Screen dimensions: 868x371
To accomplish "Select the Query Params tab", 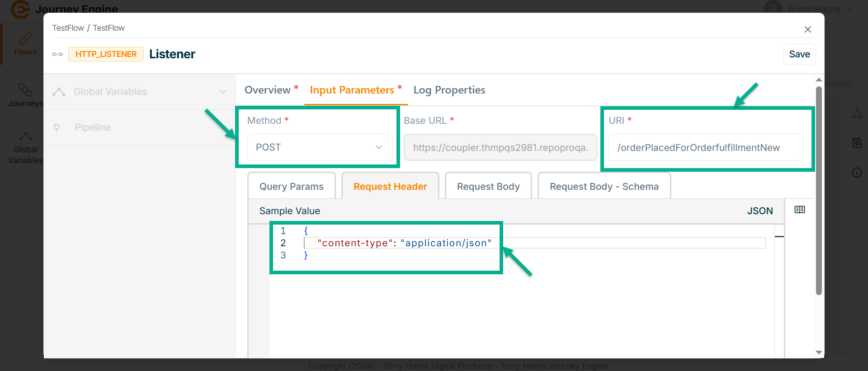I will click(x=291, y=187).
